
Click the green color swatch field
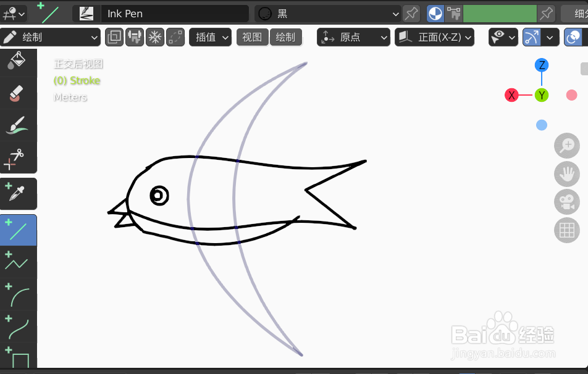(500, 13)
